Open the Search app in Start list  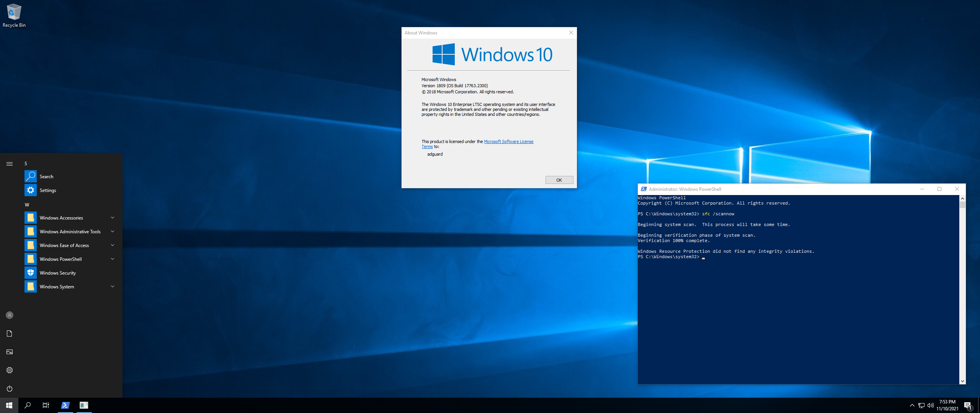click(x=70, y=176)
